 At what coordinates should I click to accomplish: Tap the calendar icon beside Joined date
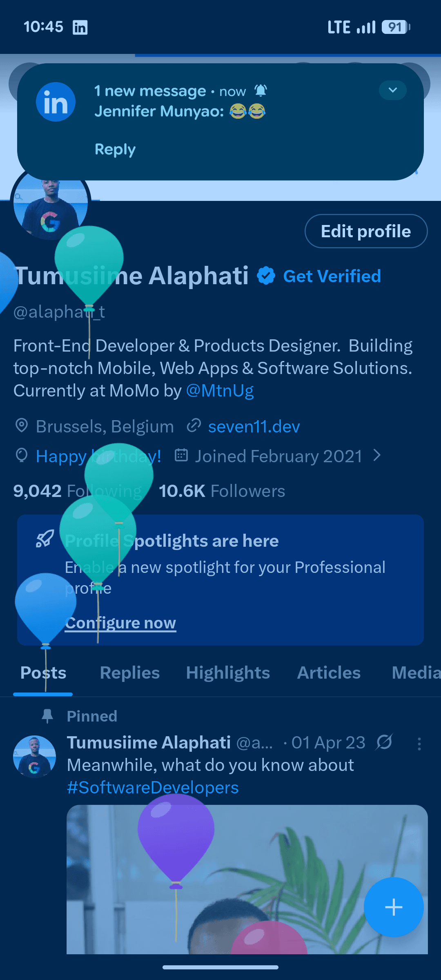tap(181, 455)
